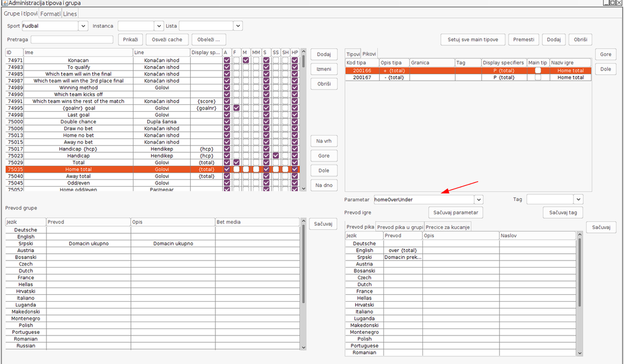Image resolution: width=624 pixels, height=364 pixels.
Task: Click the Sačuvaj parametar button
Action: [456, 213]
